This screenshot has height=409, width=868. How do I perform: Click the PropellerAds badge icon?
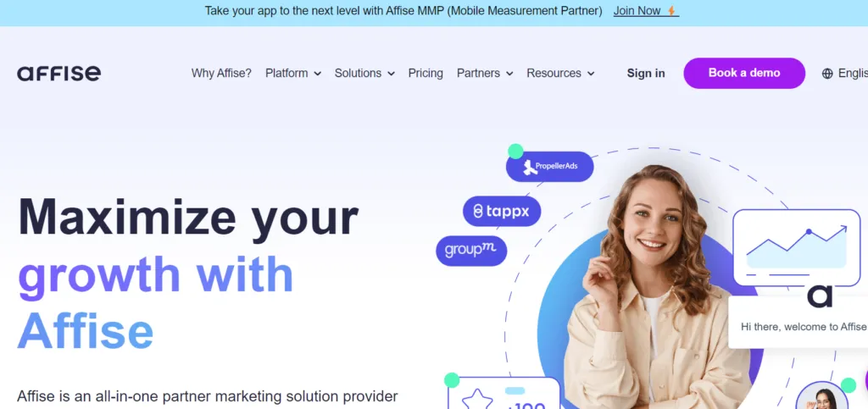(531, 166)
